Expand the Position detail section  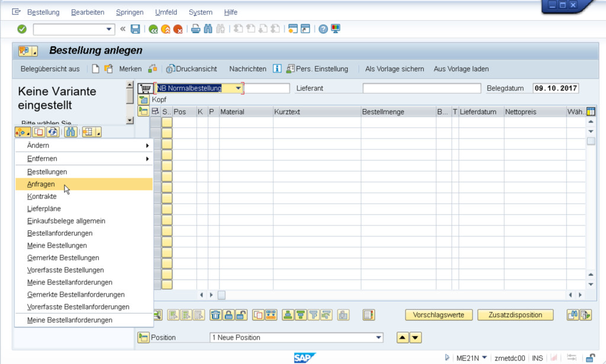[143, 337]
